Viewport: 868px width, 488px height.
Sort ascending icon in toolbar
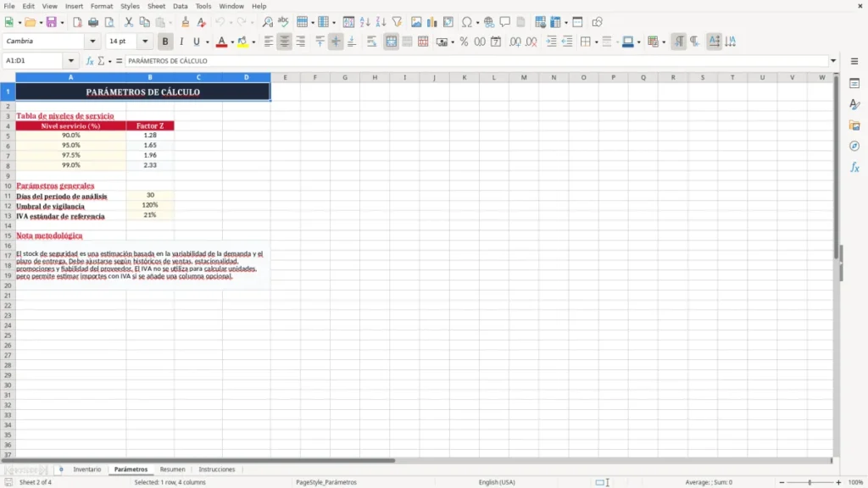click(x=364, y=22)
